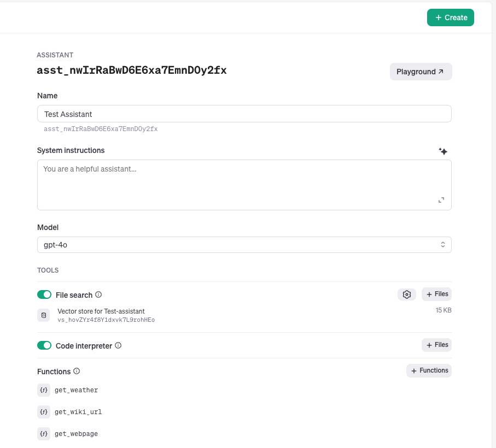Click the info icon beside Functions
The image size is (496, 448).
pos(77,371)
